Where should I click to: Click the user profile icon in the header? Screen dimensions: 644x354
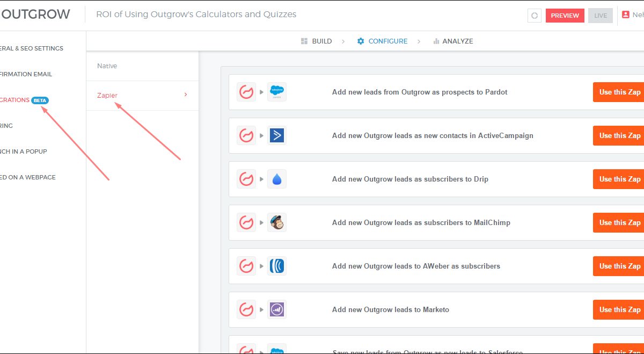coord(625,15)
